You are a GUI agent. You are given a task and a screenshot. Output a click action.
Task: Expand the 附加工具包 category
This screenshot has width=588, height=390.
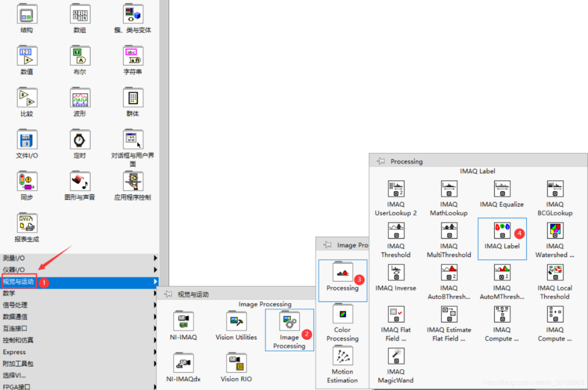click(x=79, y=364)
